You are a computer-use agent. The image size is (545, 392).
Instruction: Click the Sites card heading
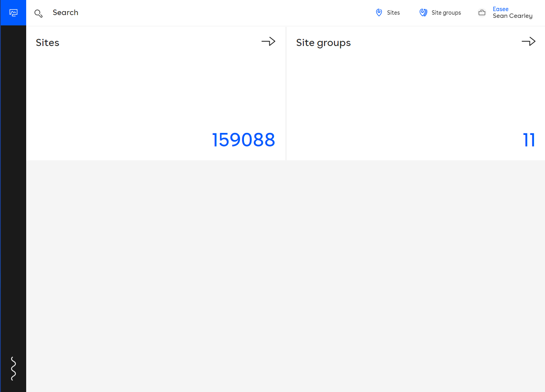(x=48, y=42)
